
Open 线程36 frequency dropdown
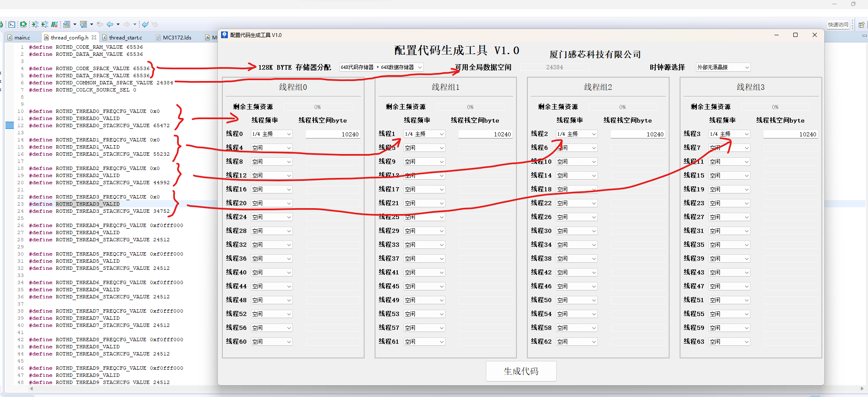pos(272,259)
